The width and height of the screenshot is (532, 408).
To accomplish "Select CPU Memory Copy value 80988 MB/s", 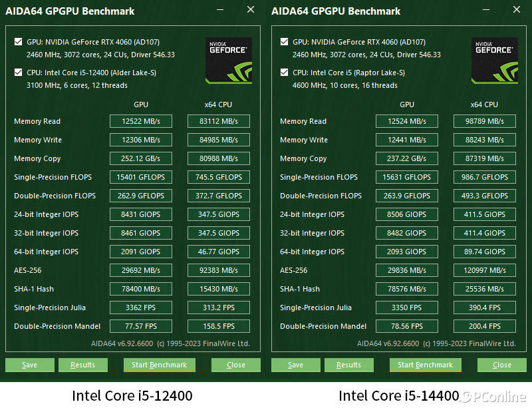I will 219,158.
